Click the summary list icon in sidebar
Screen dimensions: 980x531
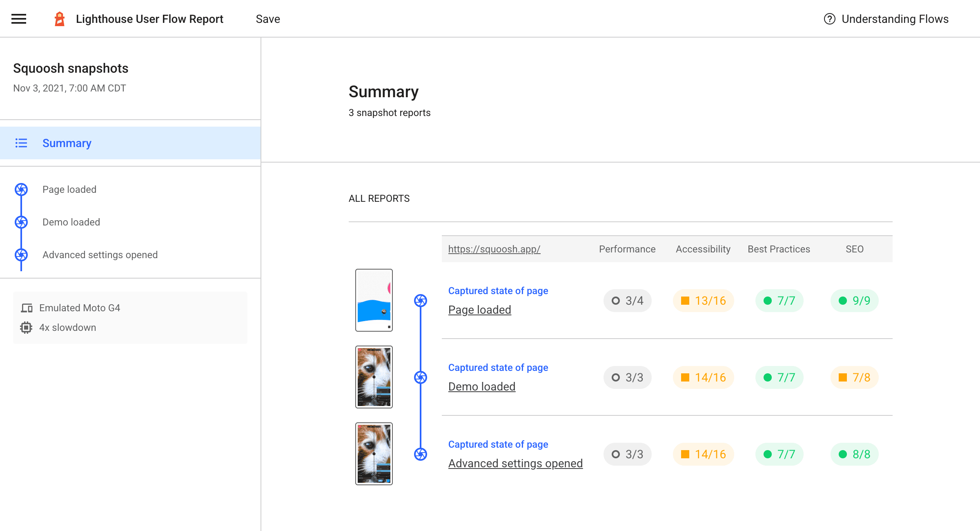[x=21, y=143]
